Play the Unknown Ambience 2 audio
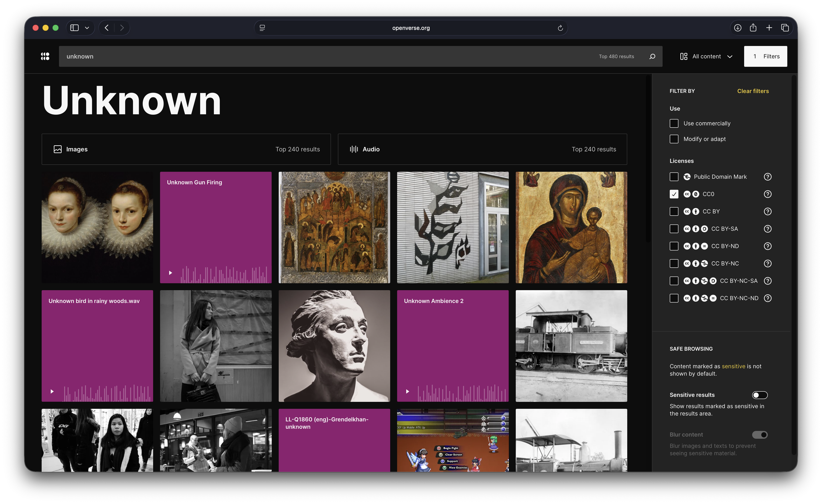 tap(407, 391)
